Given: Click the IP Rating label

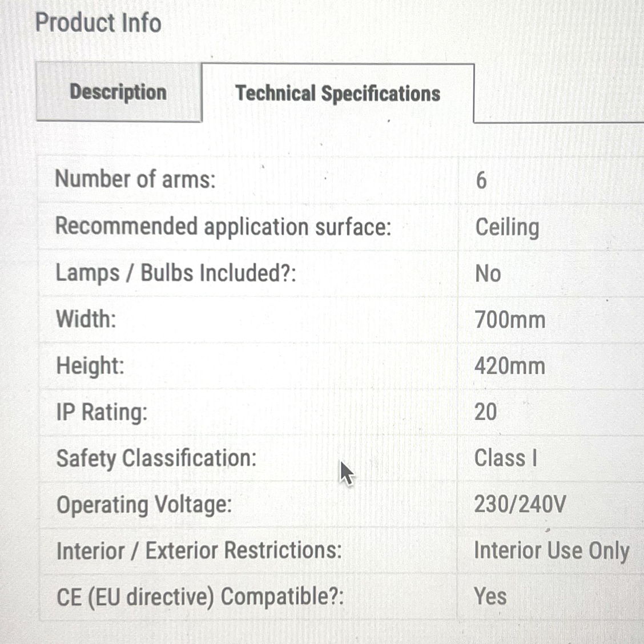Looking at the screenshot, I should click(x=102, y=412).
